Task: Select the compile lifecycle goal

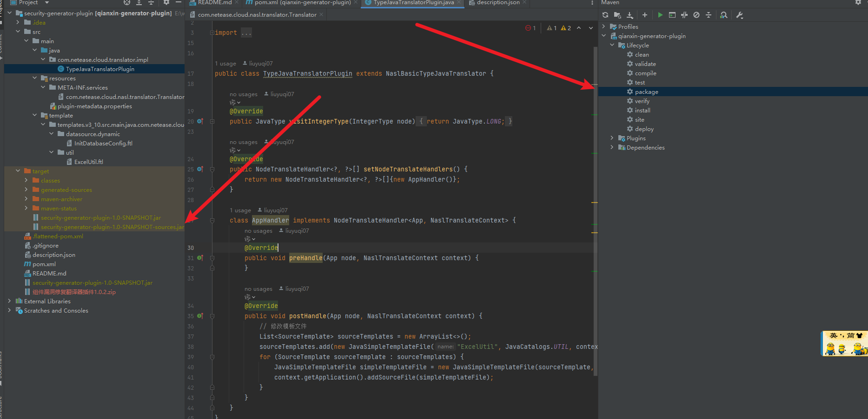Action: tap(645, 73)
